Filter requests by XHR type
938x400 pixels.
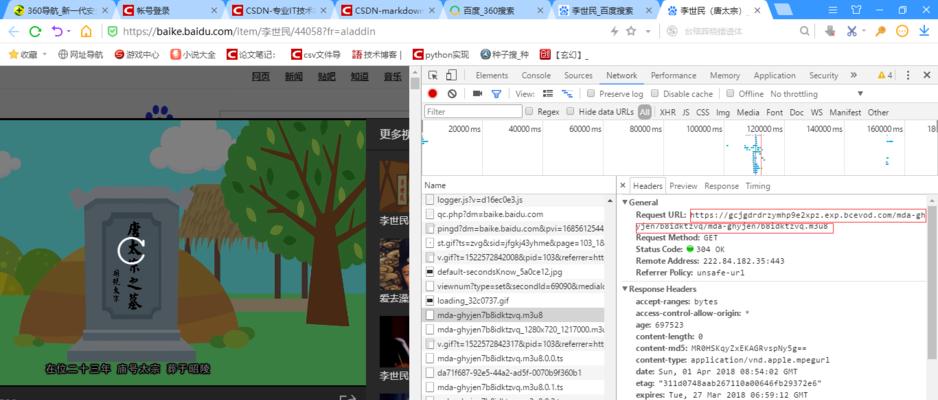point(667,112)
